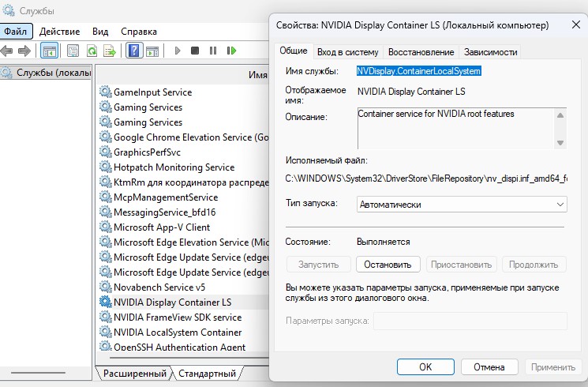Open the Справка menu
This screenshot has width=588, height=387.
point(139,32)
